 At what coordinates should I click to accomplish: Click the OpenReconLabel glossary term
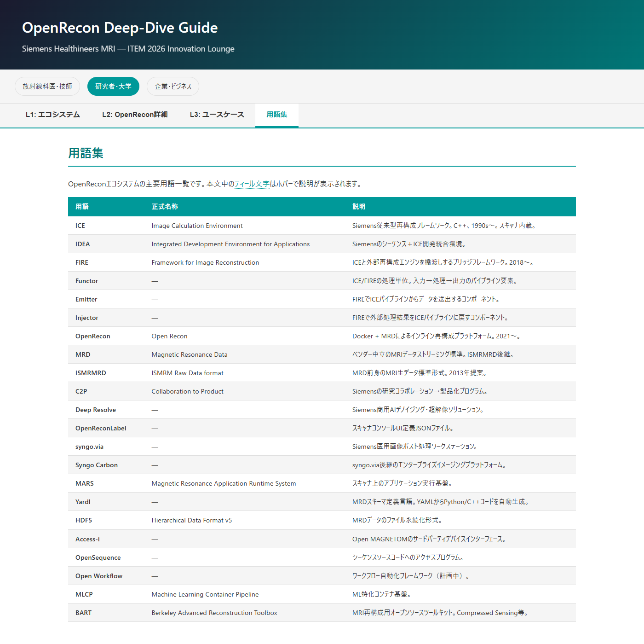click(x=101, y=428)
